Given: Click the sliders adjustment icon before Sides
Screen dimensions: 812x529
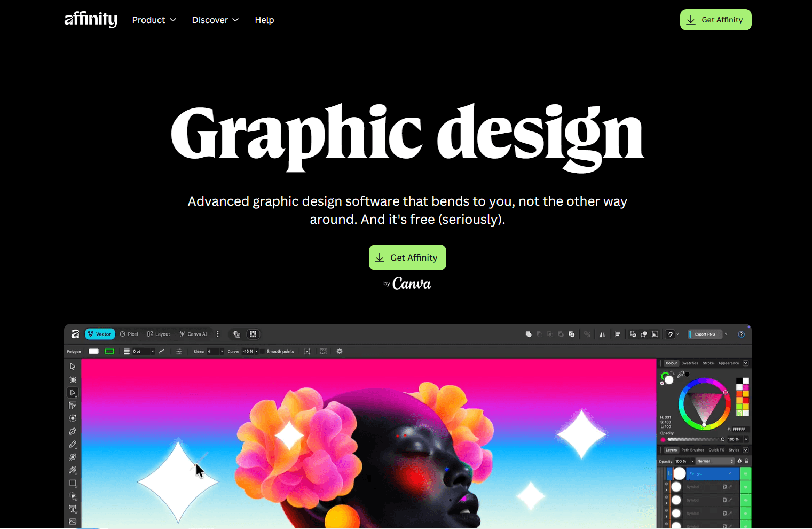Looking at the screenshot, I should click(x=179, y=351).
